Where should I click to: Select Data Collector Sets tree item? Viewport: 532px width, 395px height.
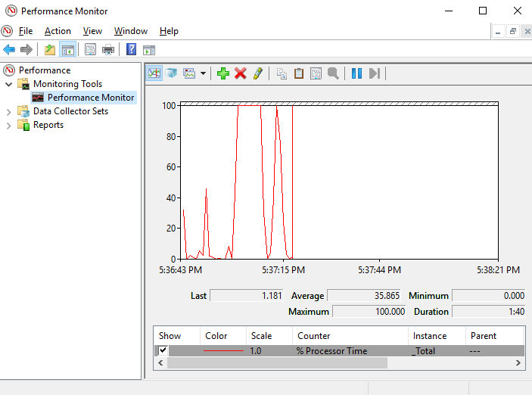(x=70, y=111)
